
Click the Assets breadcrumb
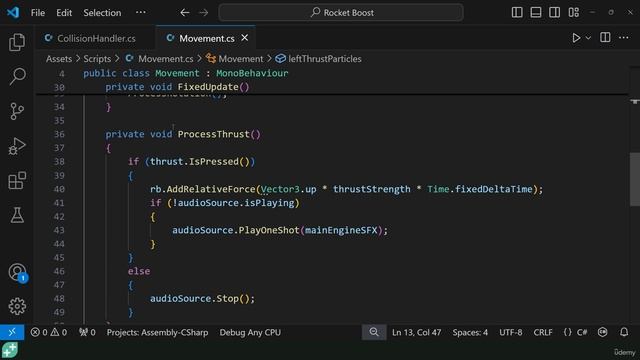59,59
